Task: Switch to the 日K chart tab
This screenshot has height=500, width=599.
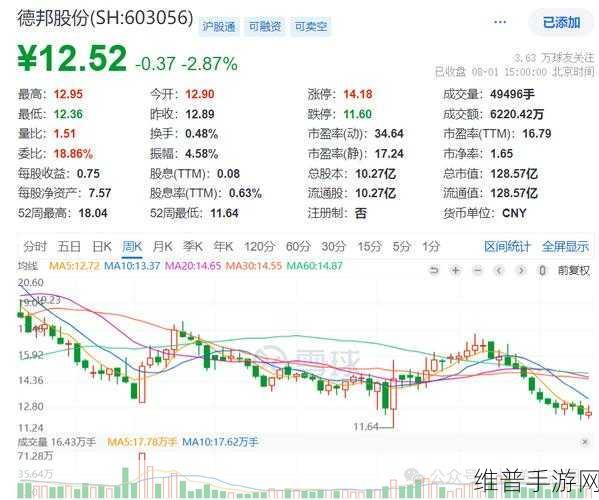Action: point(102,246)
